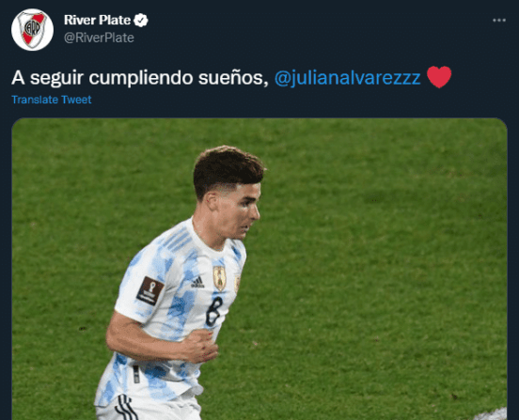The width and height of the screenshot is (519, 420).
Task: Click the word 'sueños' in the tweet
Action: 233,78
